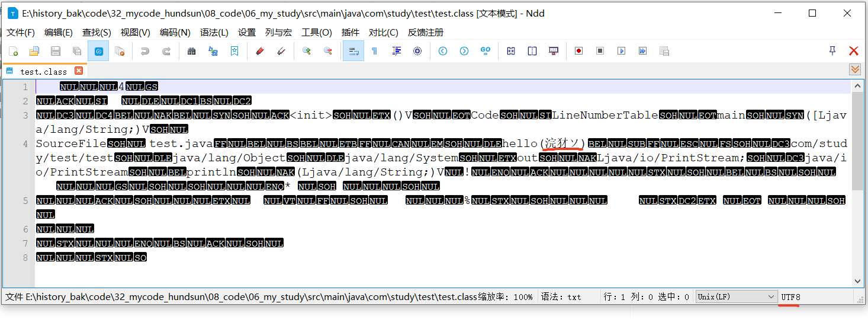Click the Undo arrow icon

[145, 52]
